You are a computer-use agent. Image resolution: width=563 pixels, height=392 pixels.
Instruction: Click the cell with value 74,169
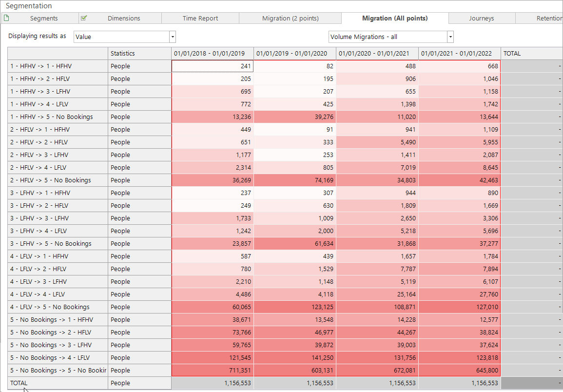(x=295, y=180)
